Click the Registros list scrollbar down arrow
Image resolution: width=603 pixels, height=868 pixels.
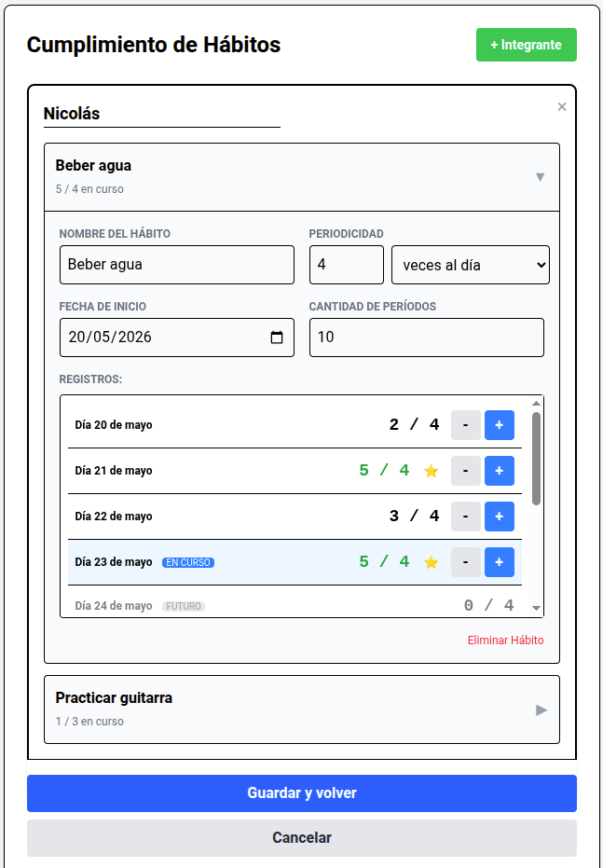[536, 608]
